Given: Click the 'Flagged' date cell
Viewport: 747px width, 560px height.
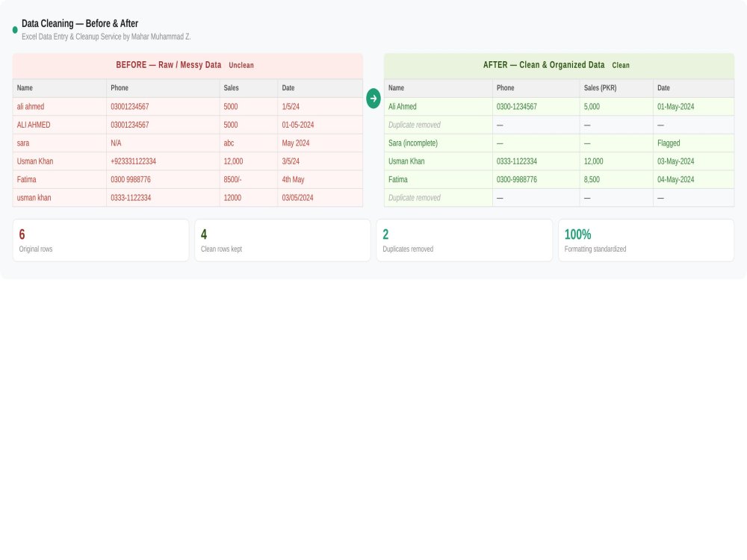Looking at the screenshot, I should (694, 143).
